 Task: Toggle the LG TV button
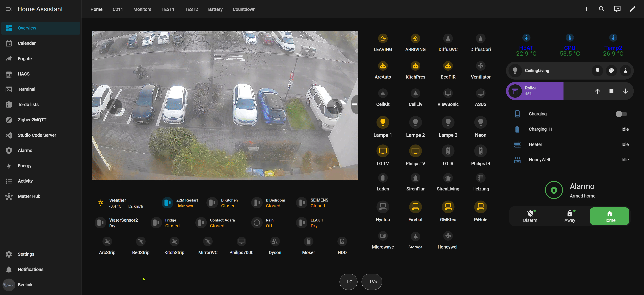[x=383, y=151]
